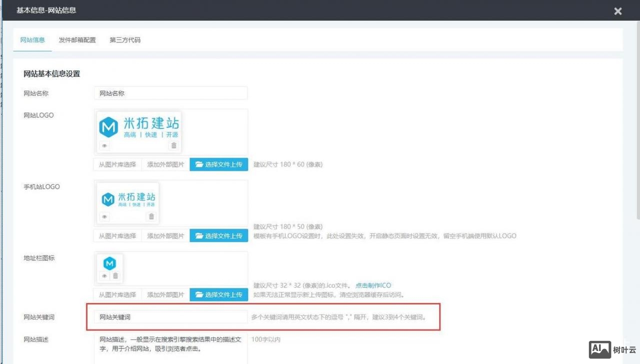The width and height of the screenshot is (640, 364).
Task: Open the 第三方代码 tab
Action: 124,40
